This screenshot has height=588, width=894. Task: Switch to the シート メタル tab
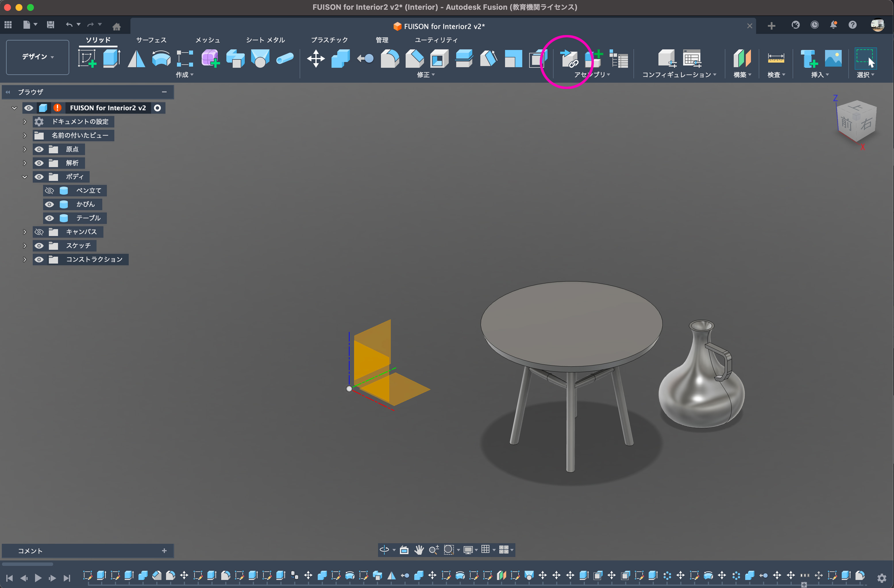click(x=265, y=40)
